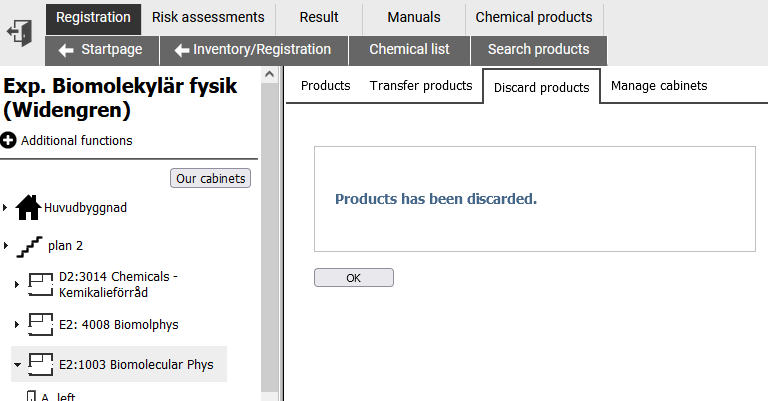This screenshot has width=768, height=401.
Task: Expand the Huvudbyggnad tree node
Action: 5,208
